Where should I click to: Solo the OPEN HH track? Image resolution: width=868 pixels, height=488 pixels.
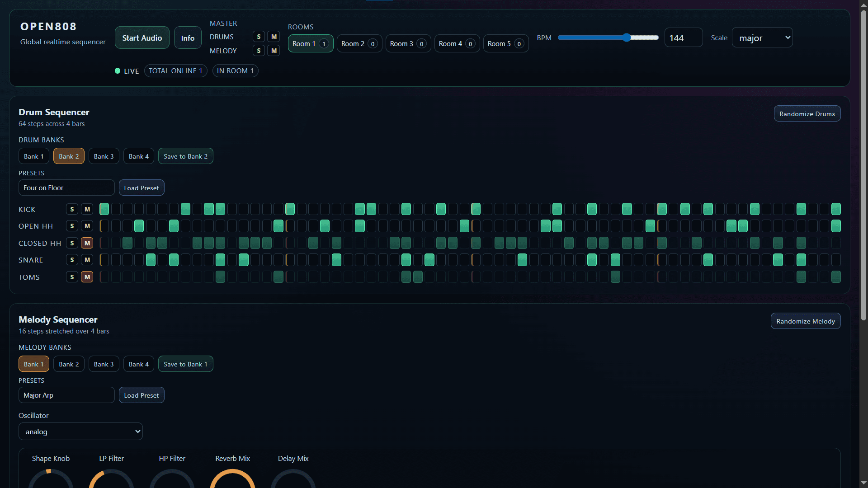click(72, 226)
